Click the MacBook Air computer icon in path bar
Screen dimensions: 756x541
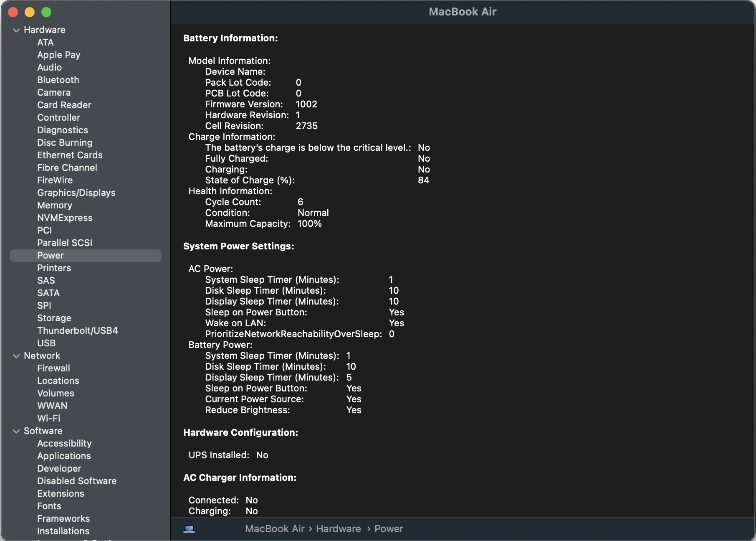(x=189, y=529)
